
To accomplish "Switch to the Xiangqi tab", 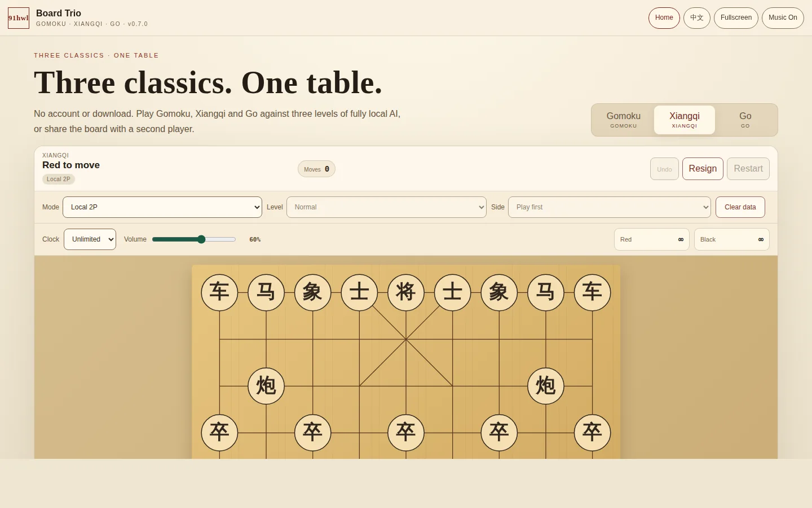I will click(x=685, y=120).
